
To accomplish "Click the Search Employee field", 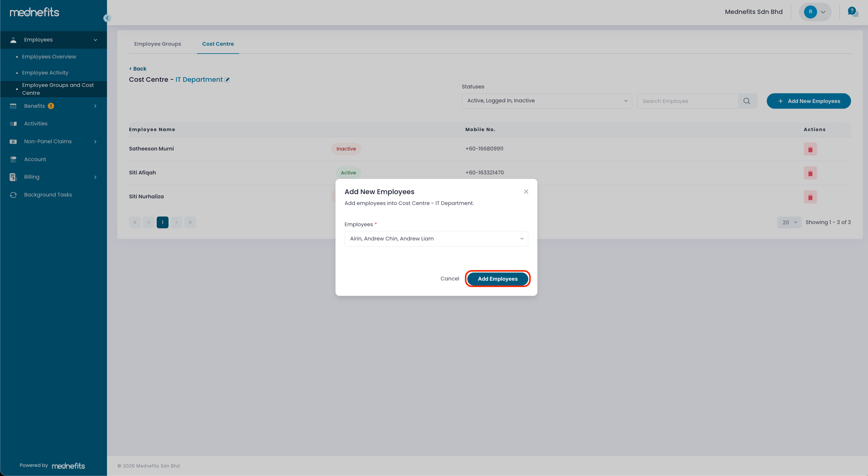I will coord(687,101).
